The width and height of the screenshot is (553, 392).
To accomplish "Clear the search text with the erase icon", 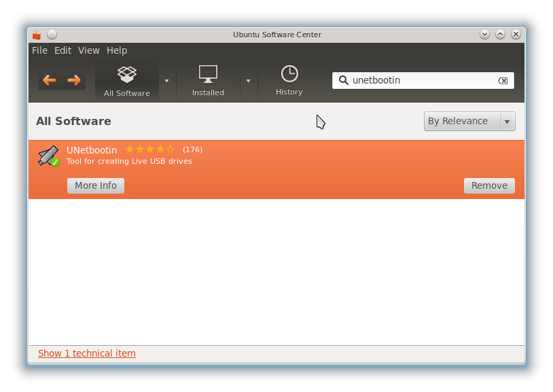I will click(503, 81).
